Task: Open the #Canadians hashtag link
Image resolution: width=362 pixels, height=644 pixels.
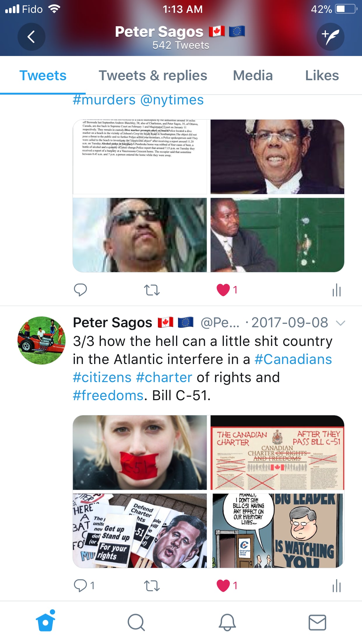Action: 293,359
